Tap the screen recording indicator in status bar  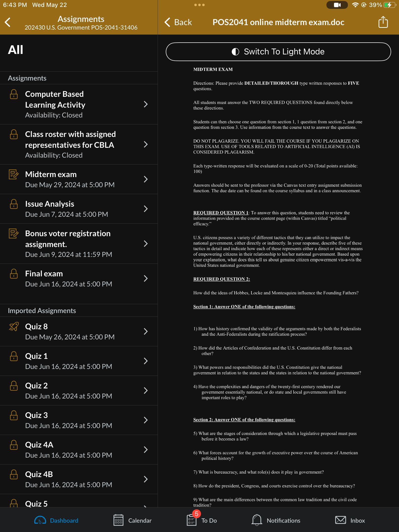tap(337, 5)
